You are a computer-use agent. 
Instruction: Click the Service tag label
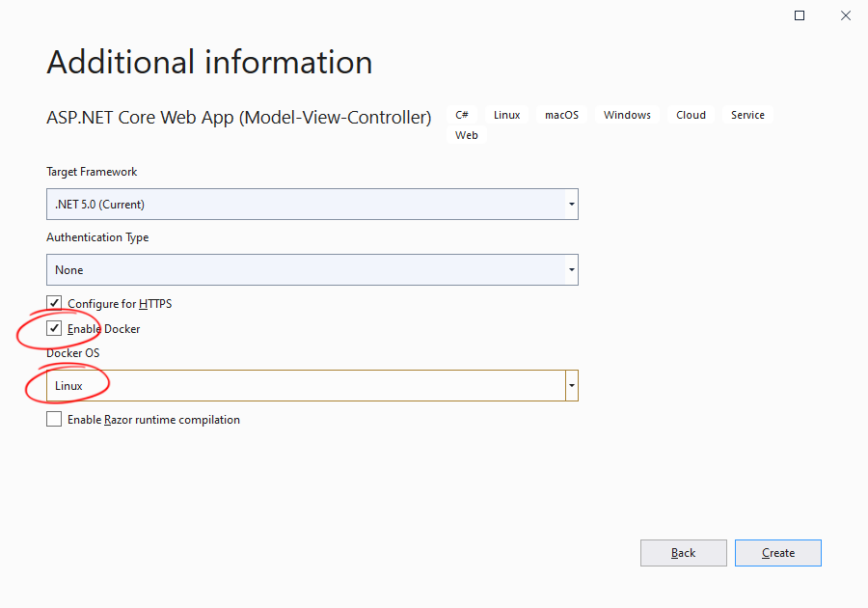747,115
